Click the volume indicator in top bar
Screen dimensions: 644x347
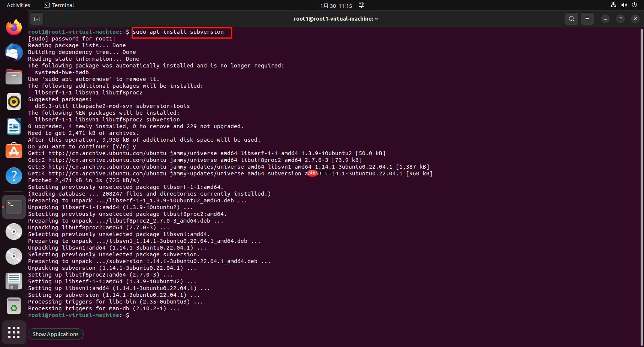624,5
